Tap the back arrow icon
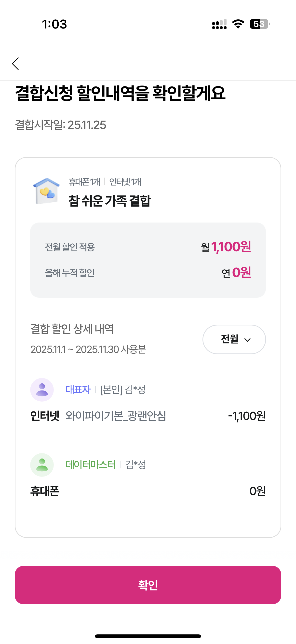This screenshot has height=644, width=296. [15, 64]
